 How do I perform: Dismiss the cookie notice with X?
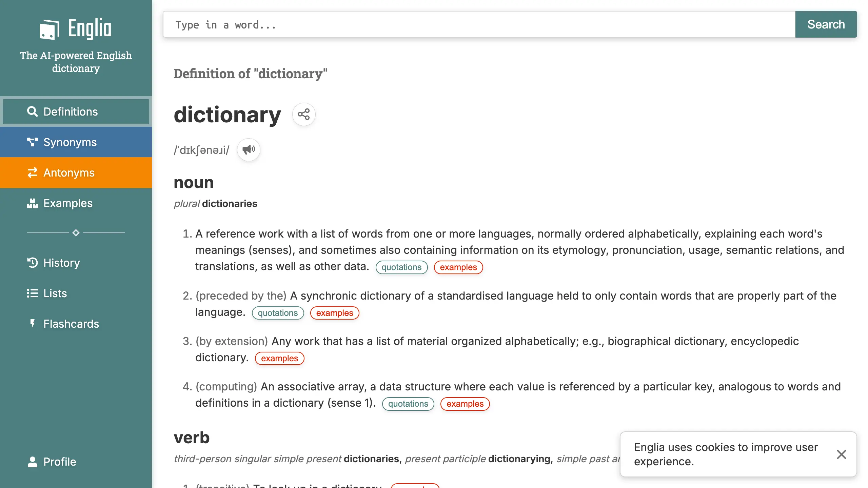(x=841, y=454)
